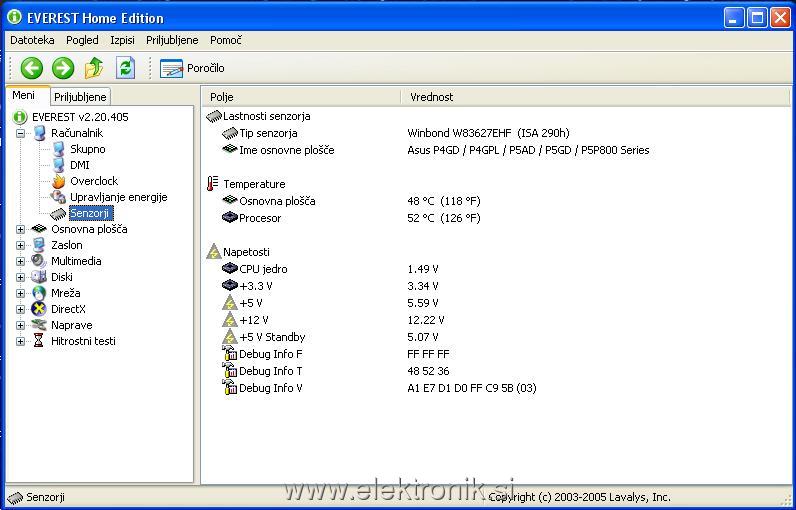Screen dimensions: 796x510
Task: Select Skupno in the tree
Action: point(88,149)
